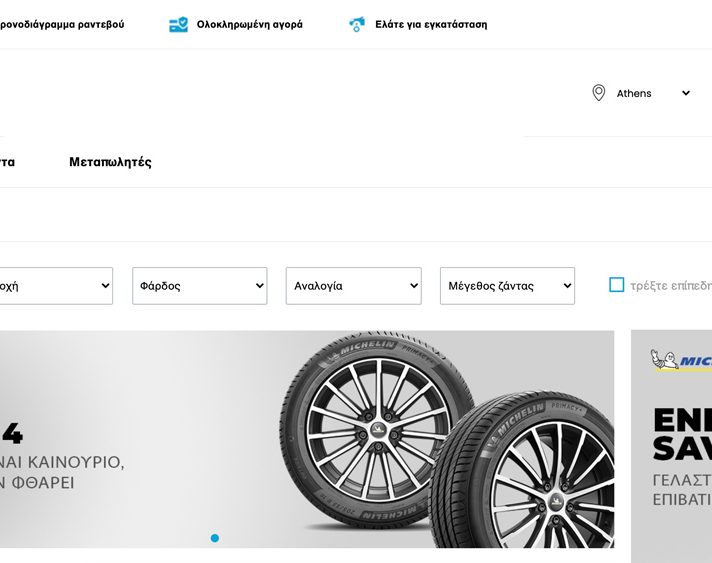Open the partially visible dropdown ending in 'οχή'

56,286
